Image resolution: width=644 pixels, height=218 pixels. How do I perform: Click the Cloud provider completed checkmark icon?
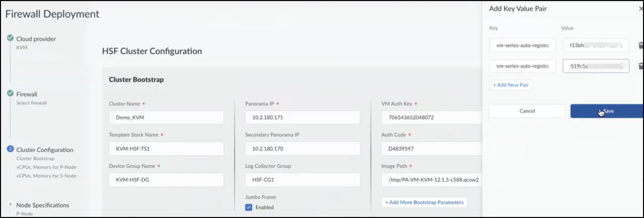coord(10,38)
